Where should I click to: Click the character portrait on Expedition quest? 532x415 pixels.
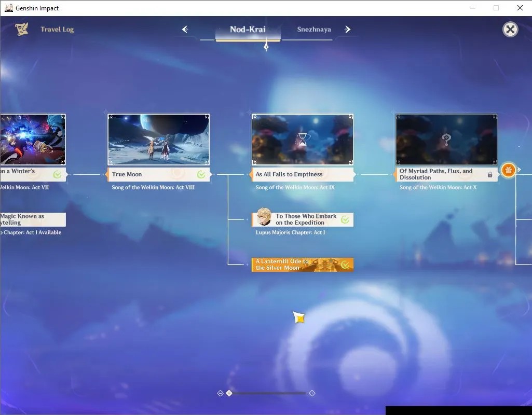[264, 217]
